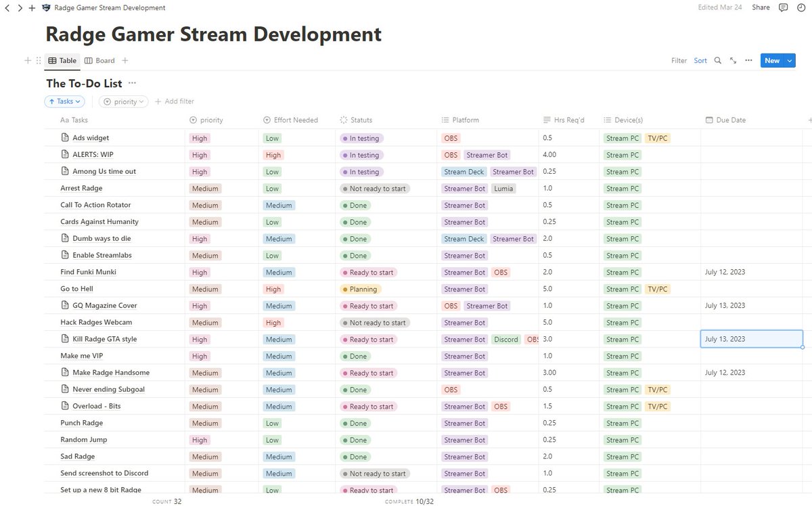Open the Send screenshot to Discord task
812x506 pixels.
click(104, 473)
